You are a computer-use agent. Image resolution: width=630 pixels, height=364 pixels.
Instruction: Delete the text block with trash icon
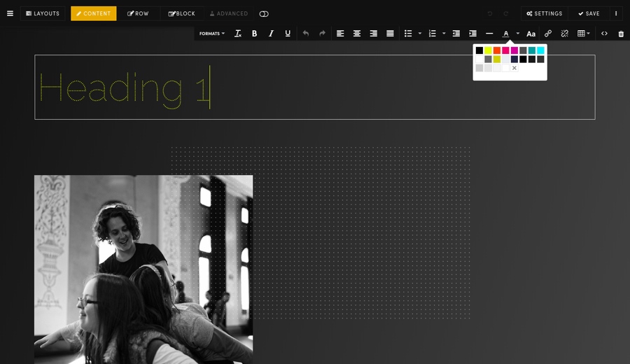click(x=621, y=34)
